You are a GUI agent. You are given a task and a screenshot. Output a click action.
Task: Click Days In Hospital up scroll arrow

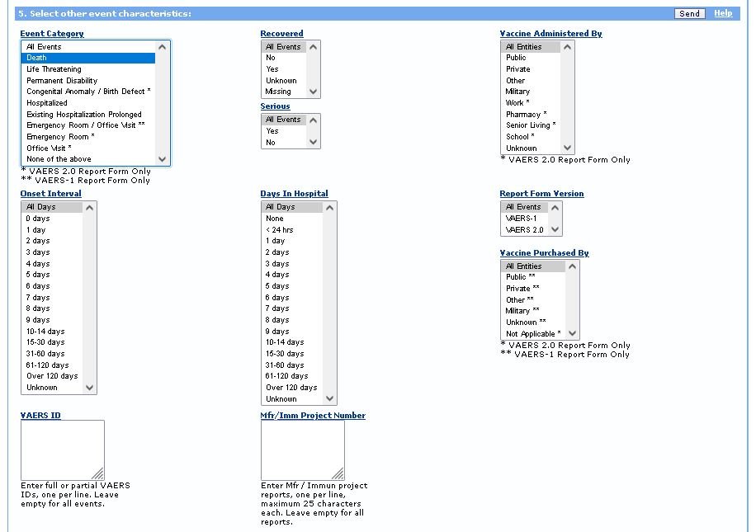(x=330, y=207)
